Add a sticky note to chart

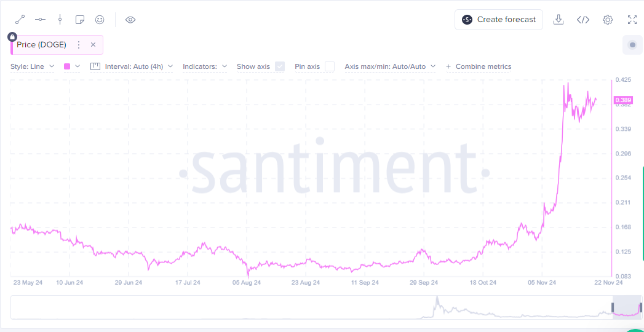80,19
